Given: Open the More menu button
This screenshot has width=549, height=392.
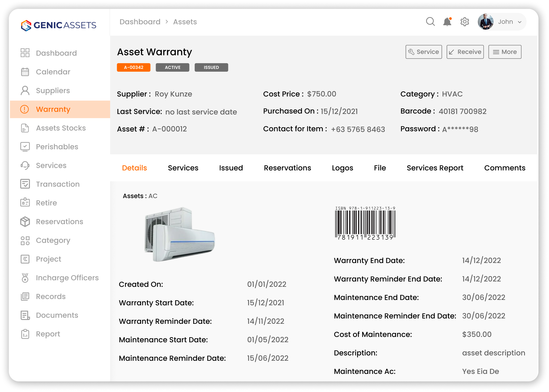Looking at the screenshot, I should [505, 52].
